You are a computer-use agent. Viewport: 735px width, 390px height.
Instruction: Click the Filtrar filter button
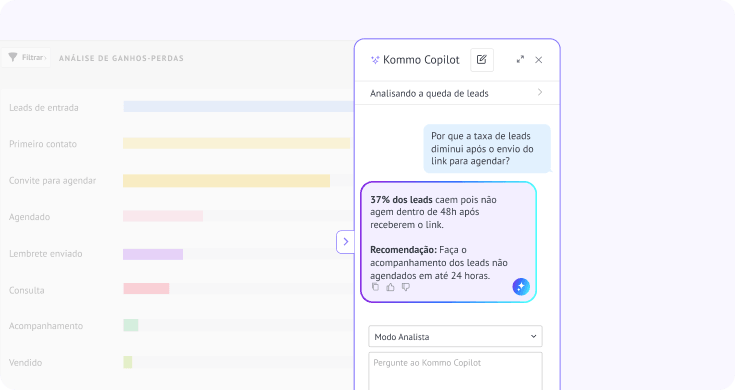pyautogui.click(x=26, y=58)
